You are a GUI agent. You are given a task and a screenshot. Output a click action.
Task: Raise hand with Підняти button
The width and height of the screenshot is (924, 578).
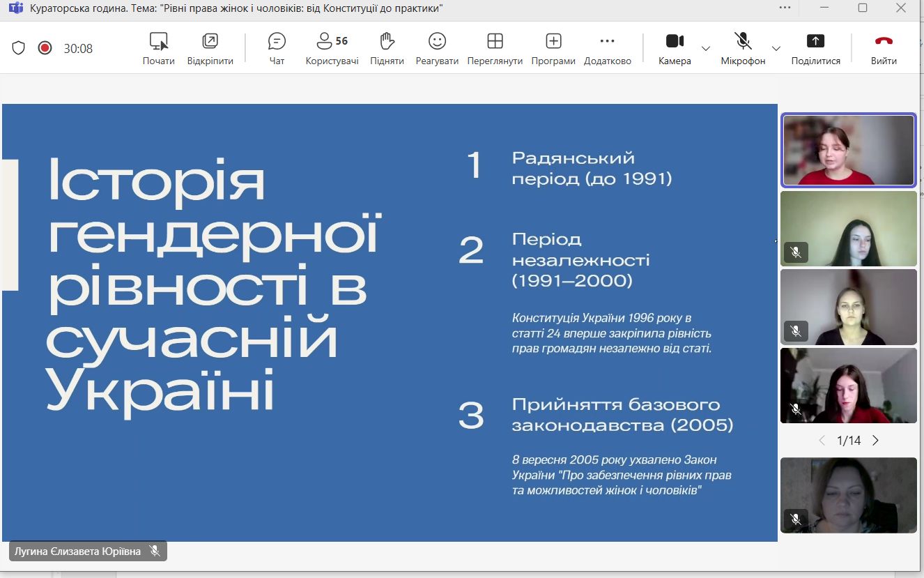click(x=387, y=47)
